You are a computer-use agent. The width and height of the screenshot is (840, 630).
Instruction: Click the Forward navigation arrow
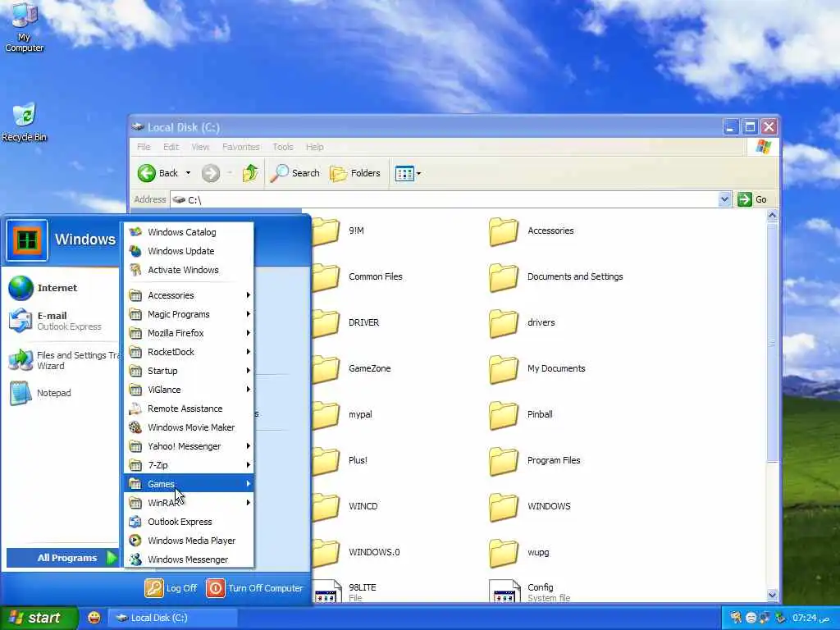211,173
